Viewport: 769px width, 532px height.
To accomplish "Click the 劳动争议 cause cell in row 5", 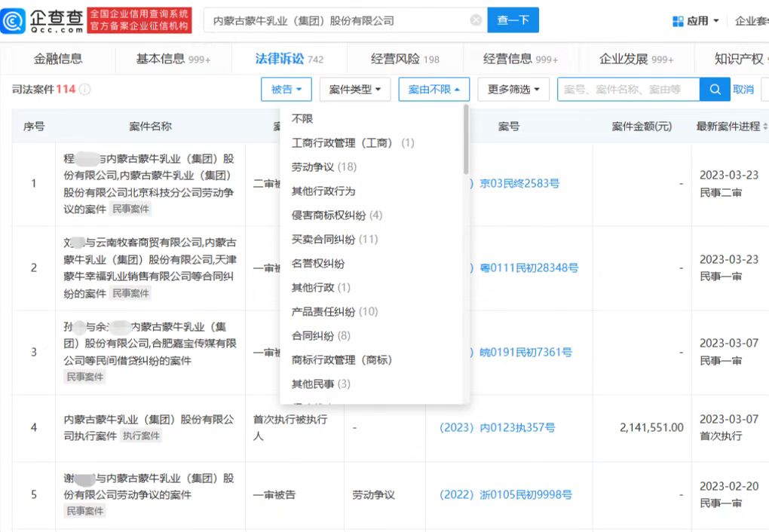I will point(373,495).
